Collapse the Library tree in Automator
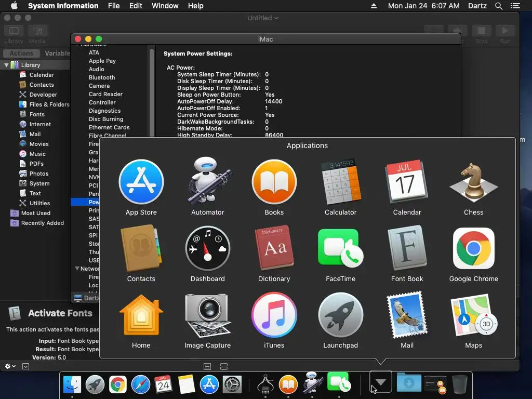The height and width of the screenshot is (399, 532). pyautogui.click(x=6, y=65)
